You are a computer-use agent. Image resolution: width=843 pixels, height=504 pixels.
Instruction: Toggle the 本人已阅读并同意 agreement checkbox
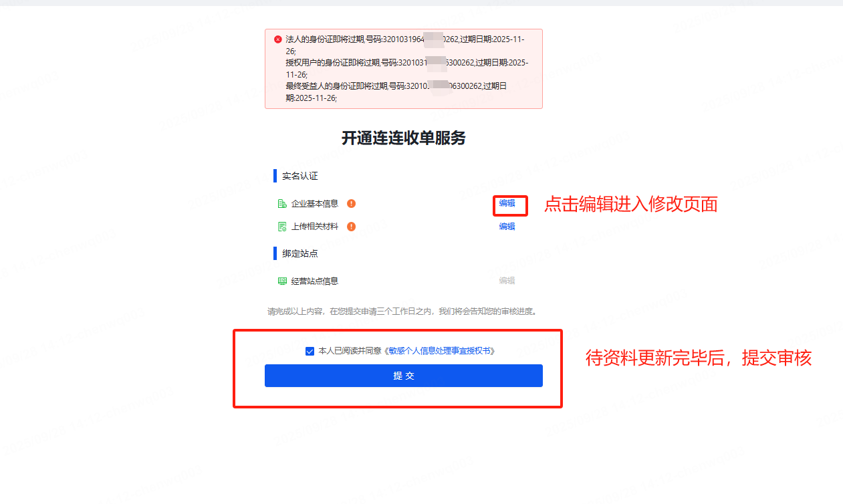point(310,351)
